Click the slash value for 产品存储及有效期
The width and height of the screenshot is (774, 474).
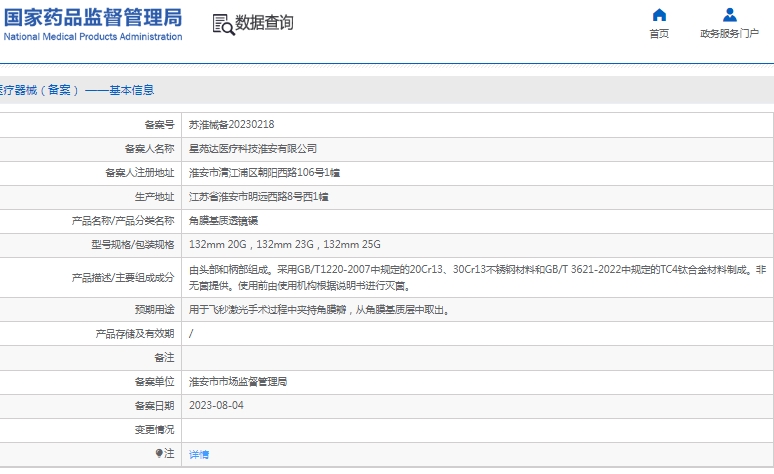pos(191,334)
